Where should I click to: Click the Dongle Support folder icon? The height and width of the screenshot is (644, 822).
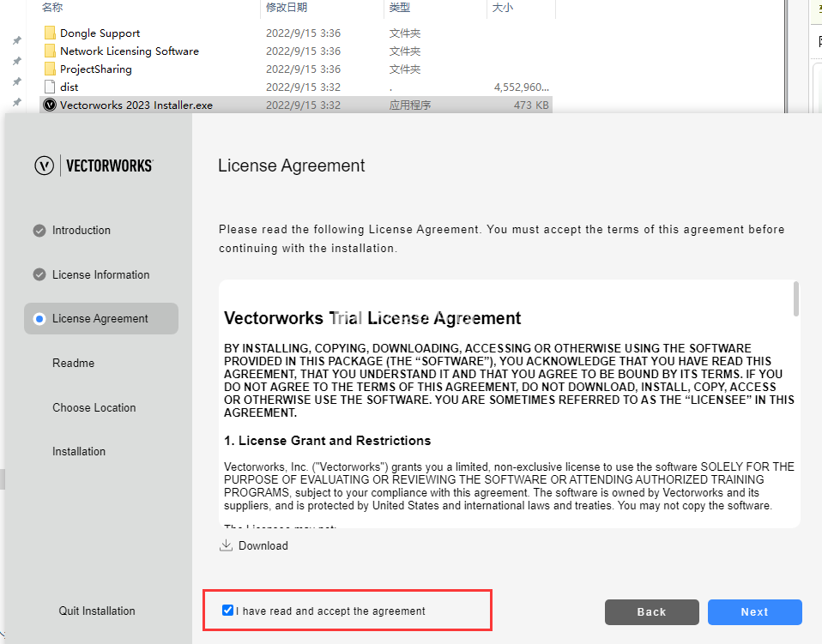coord(50,33)
